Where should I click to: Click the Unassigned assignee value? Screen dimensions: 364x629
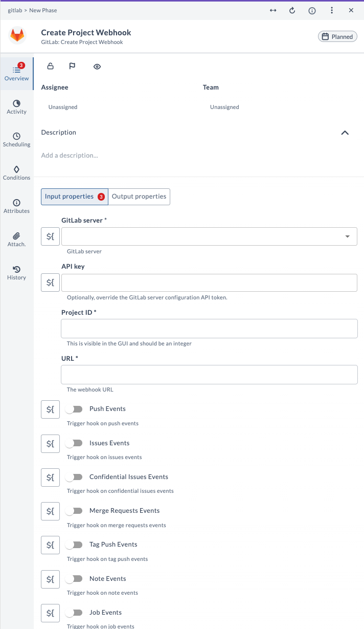point(63,107)
